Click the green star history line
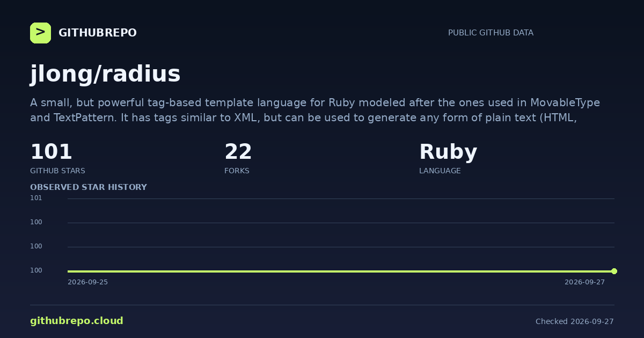 pos(341,271)
